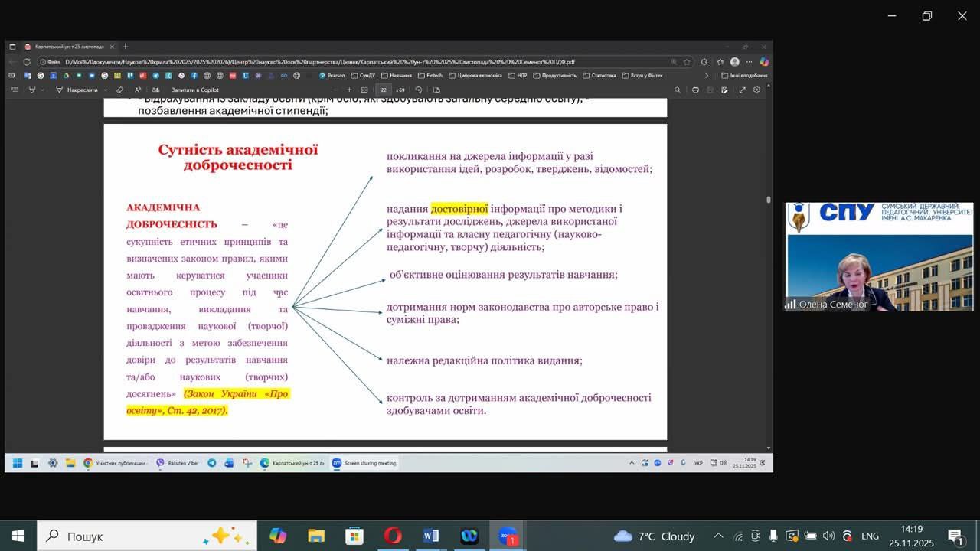Open File Explorer in the taskbar

(x=316, y=536)
